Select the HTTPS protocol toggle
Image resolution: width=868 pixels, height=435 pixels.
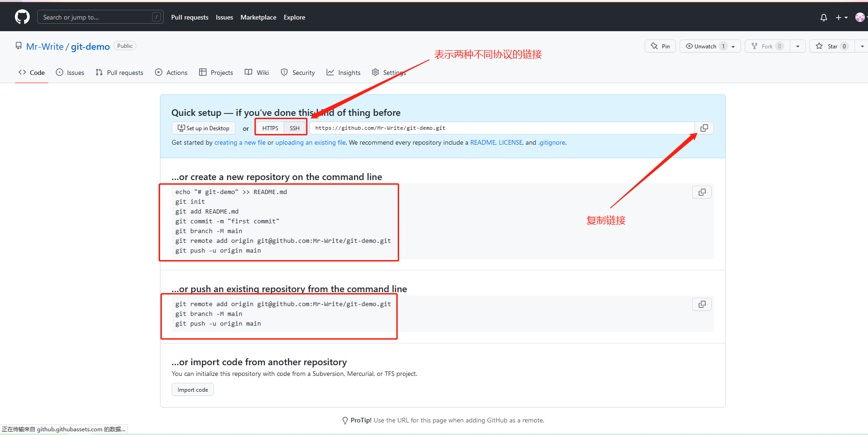(x=270, y=128)
